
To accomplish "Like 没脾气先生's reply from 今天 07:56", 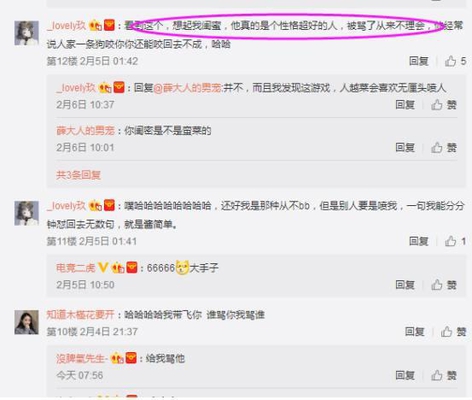I will 443,375.
